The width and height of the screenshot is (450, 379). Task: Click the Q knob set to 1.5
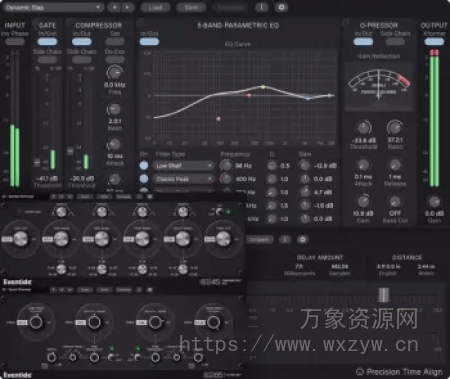pyautogui.click(x=272, y=206)
